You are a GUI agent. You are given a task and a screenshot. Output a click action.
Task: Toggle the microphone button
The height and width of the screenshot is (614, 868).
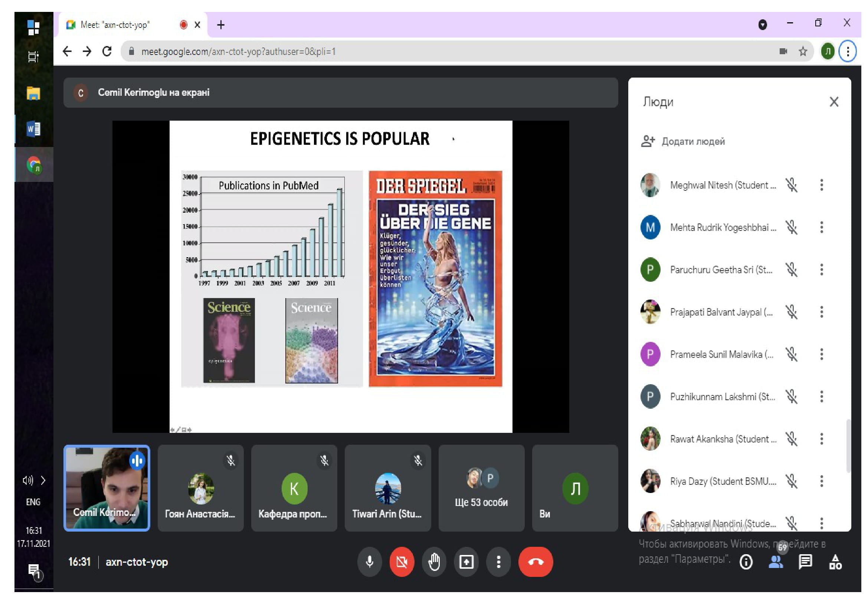tap(370, 562)
